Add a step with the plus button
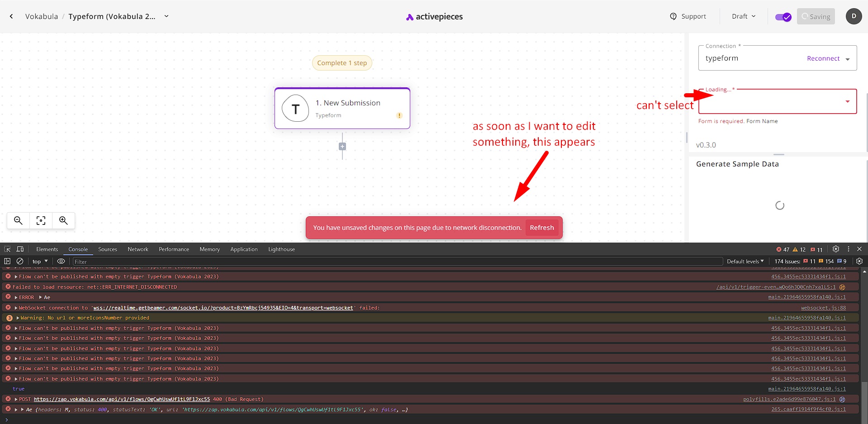 (x=342, y=147)
